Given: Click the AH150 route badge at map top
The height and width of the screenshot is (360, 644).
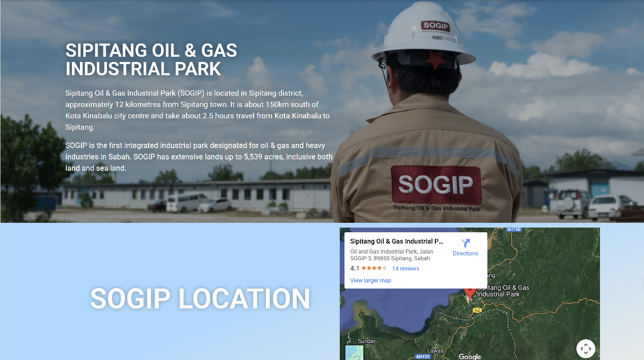Looking at the screenshot, I should tap(513, 230).
